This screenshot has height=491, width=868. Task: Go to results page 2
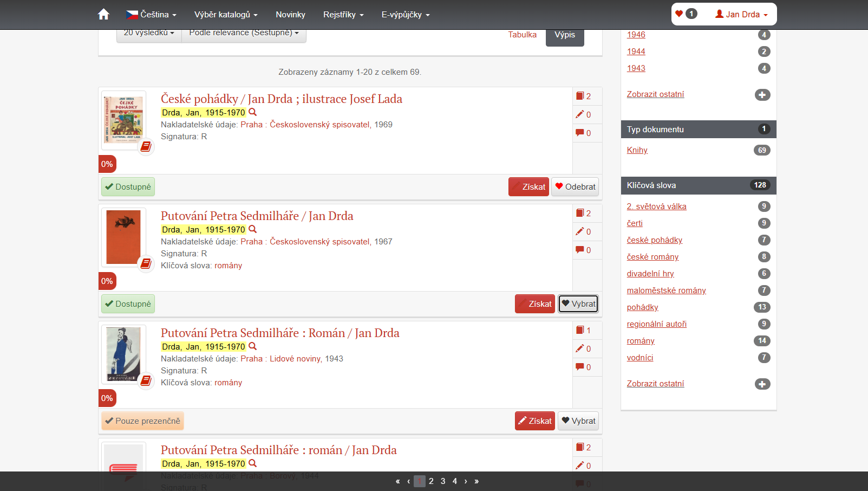pos(431,481)
